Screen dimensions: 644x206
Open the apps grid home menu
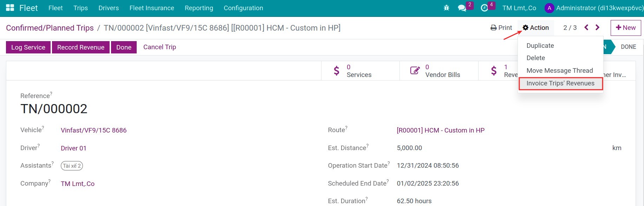(10, 8)
